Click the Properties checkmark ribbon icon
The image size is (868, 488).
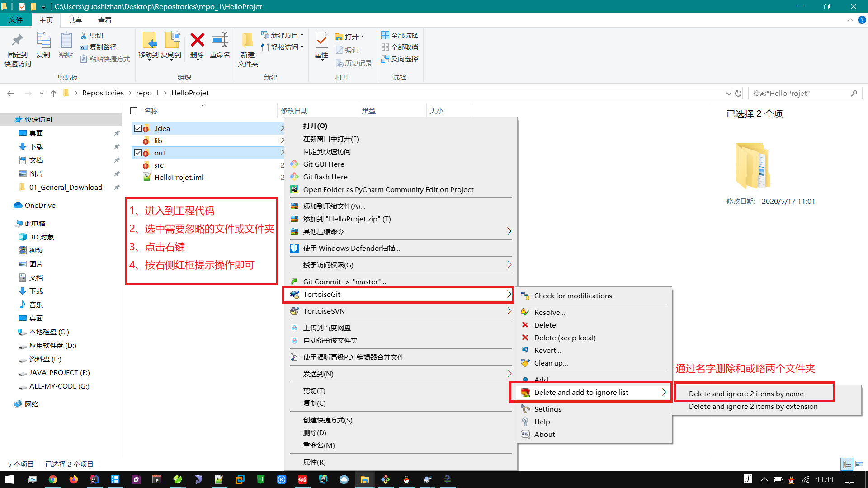click(x=321, y=41)
